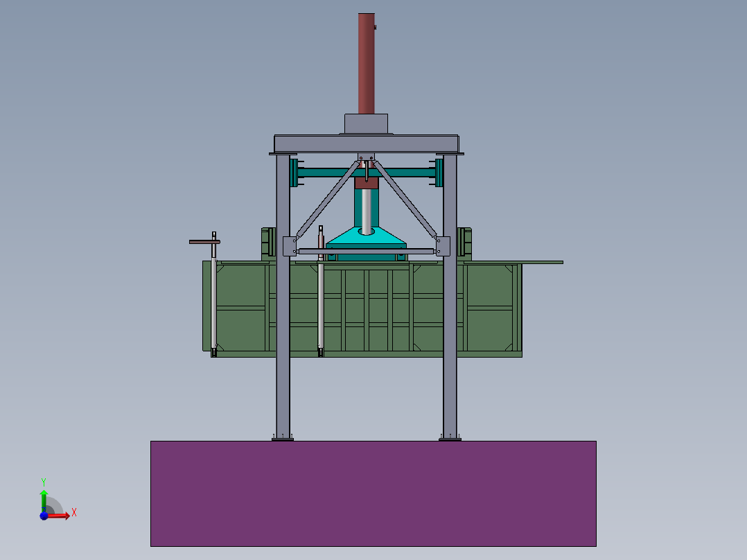Select the right gray brace bracket
The width and height of the screenshot is (747, 560).
pyautogui.click(x=443, y=246)
